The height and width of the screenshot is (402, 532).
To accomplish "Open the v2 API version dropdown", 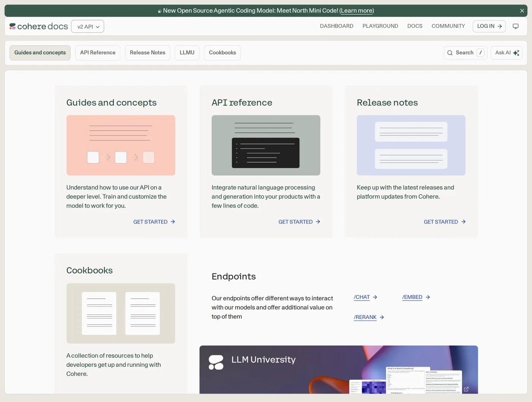I will pyautogui.click(x=88, y=27).
